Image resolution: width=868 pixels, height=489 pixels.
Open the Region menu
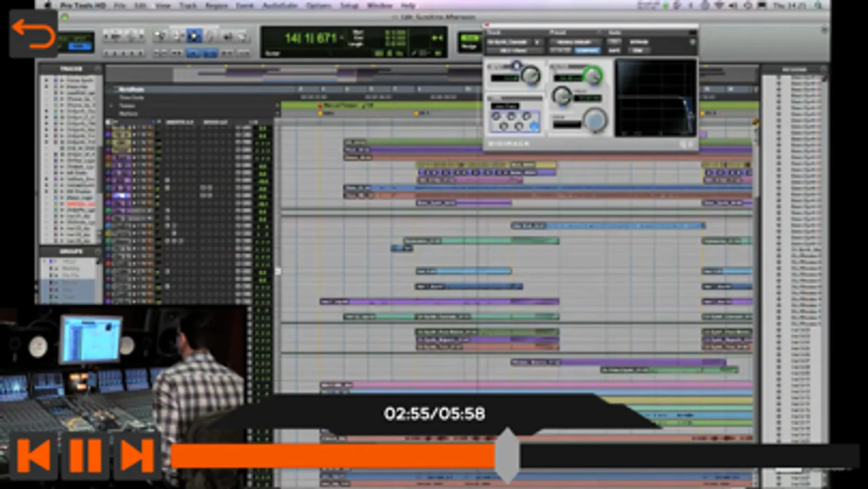point(217,5)
